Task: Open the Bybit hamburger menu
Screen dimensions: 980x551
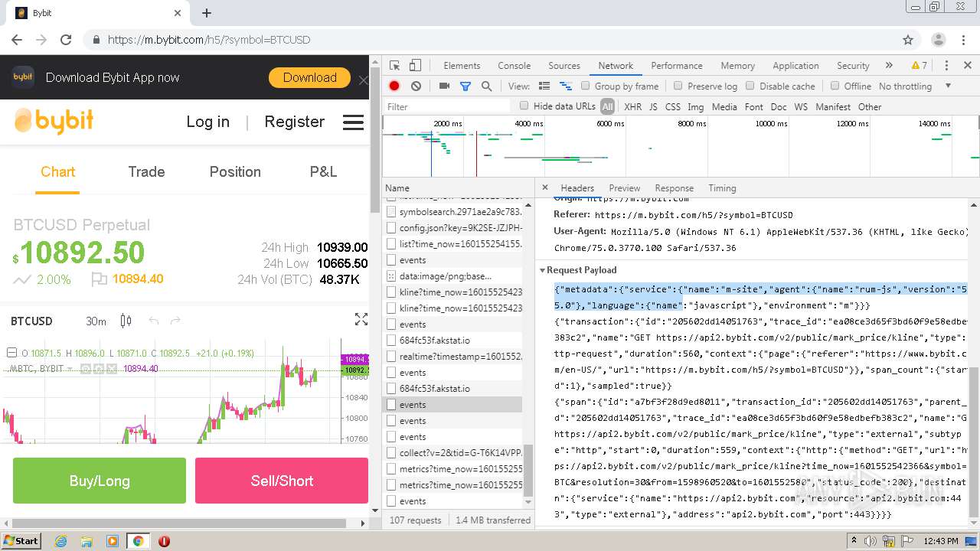Action: pyautogui.click(x=353, y=122)
